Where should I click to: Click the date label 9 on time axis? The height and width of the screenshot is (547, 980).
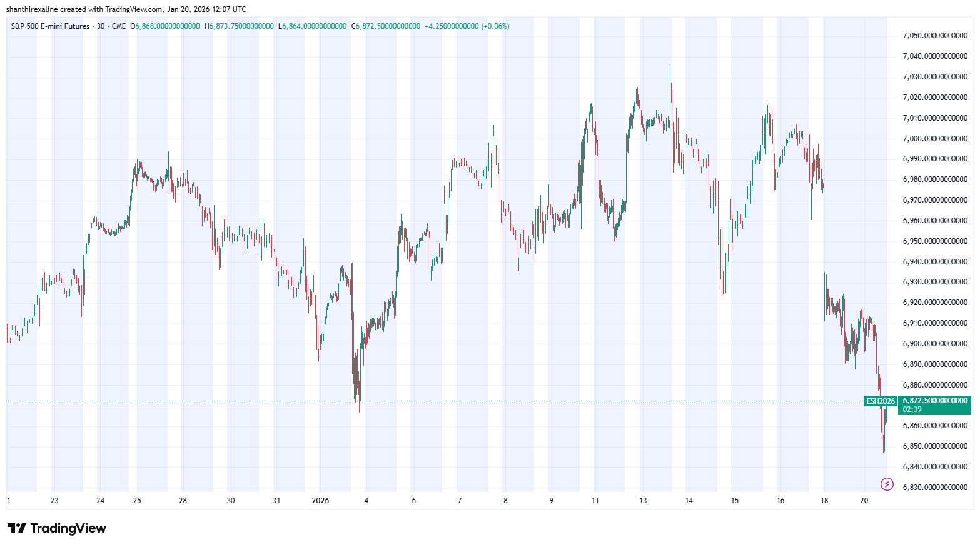pos(551,501)
